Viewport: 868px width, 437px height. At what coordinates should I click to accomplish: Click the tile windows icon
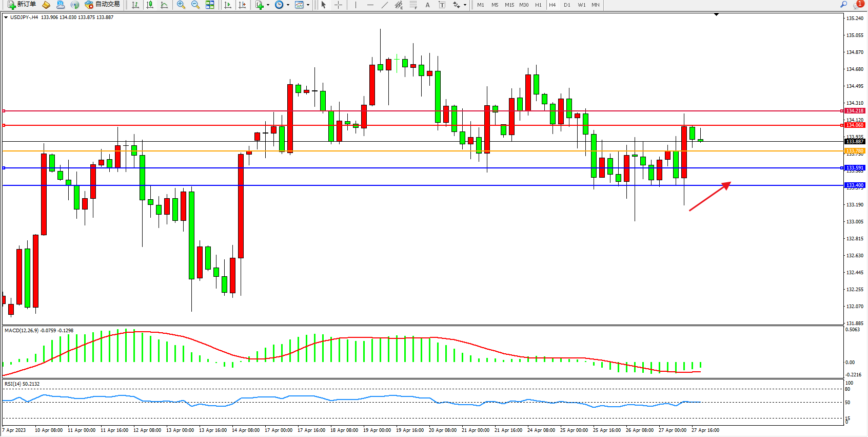(x=210, y=5)
